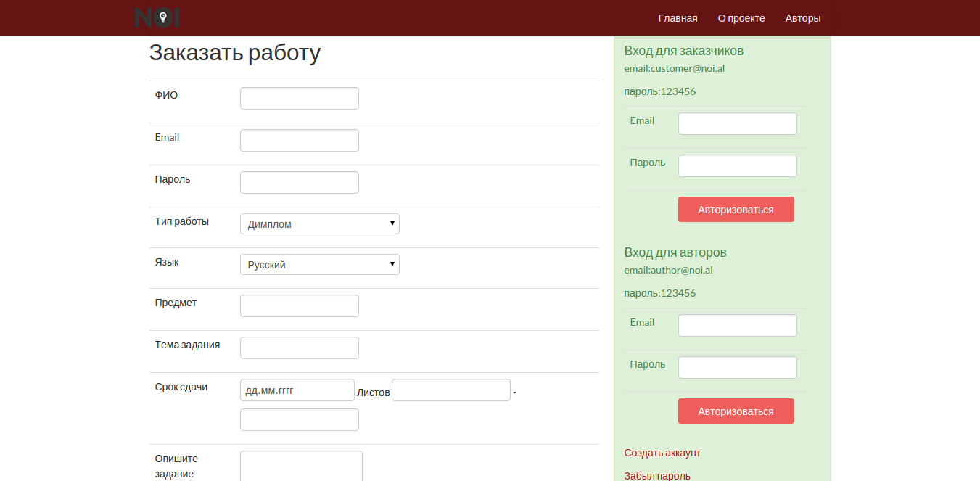980x481 pixels.
Task: Click the Пароль field in order form
Action: click(300, 182)
